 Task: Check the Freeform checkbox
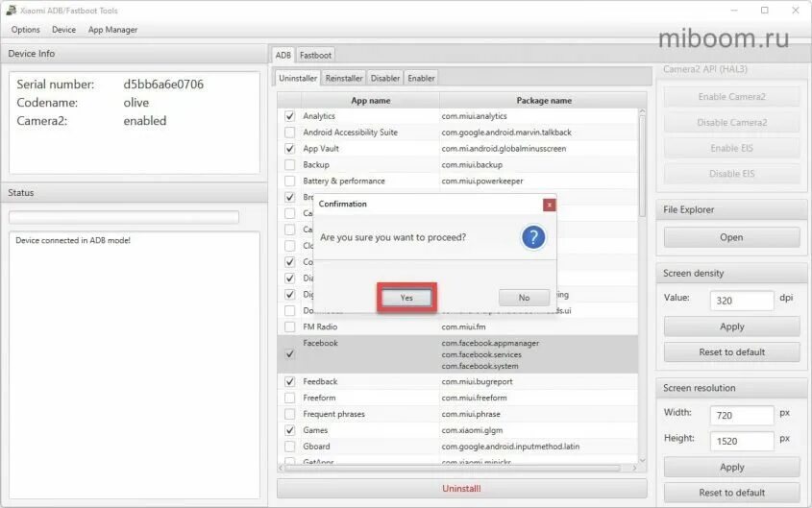tap(290, 398)
